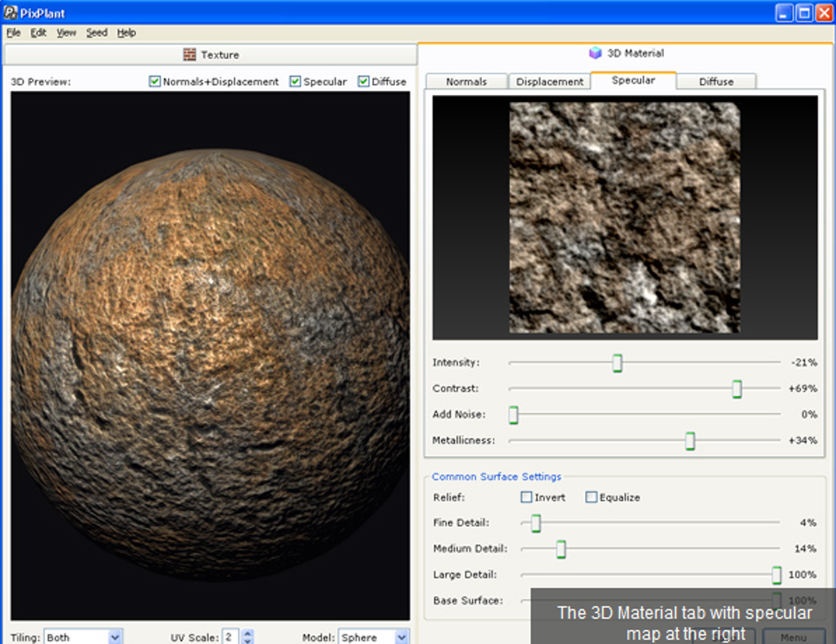This screenshot has width=836, height=644.
Task: Increase UV Scale with up arrow
Action: click(248, 633)
